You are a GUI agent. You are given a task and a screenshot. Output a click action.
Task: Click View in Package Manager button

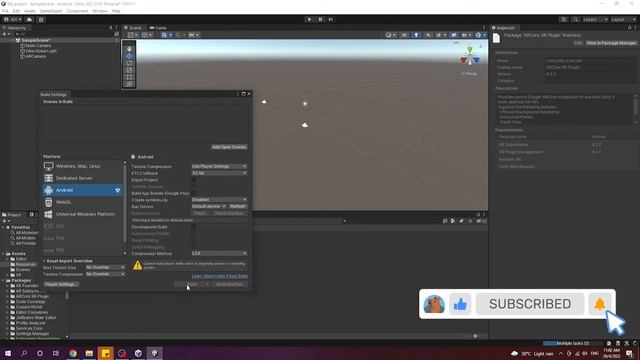pos(611,43)
